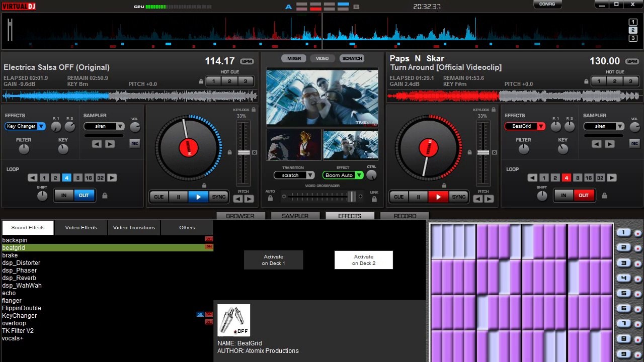Play the track on deck 2

click(438, 197)
